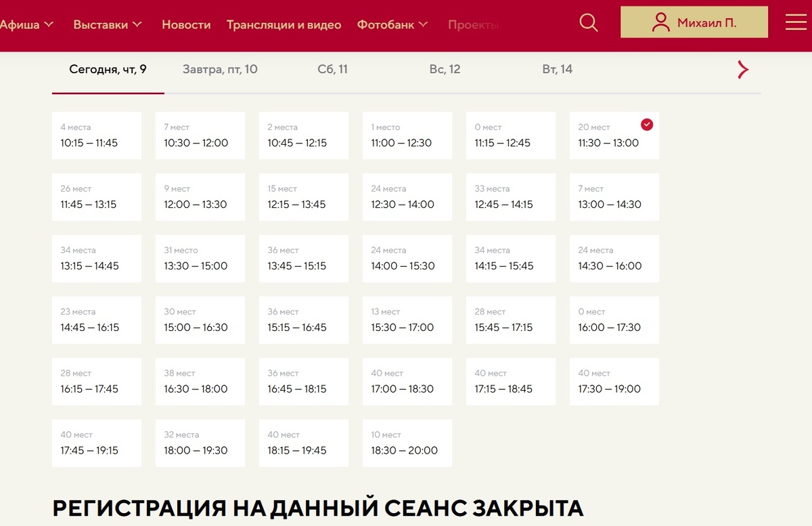Select the 14:00 – 15:30 session slot
The image size is (812, 526).
pos(407,258)
